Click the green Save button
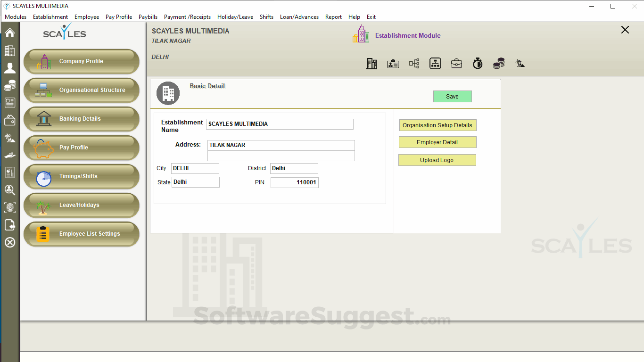The height and width of the screenshot is (362, 644). 452,96
